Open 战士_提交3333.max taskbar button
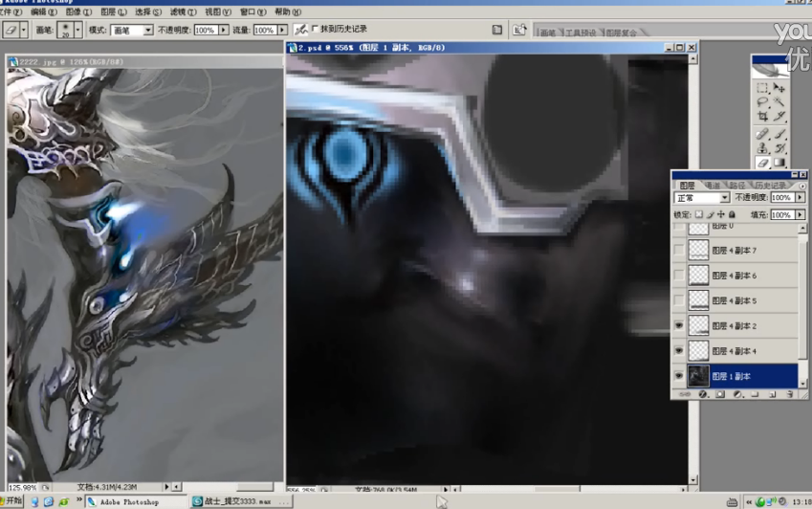The image size is (812, 509). [241, 501]
